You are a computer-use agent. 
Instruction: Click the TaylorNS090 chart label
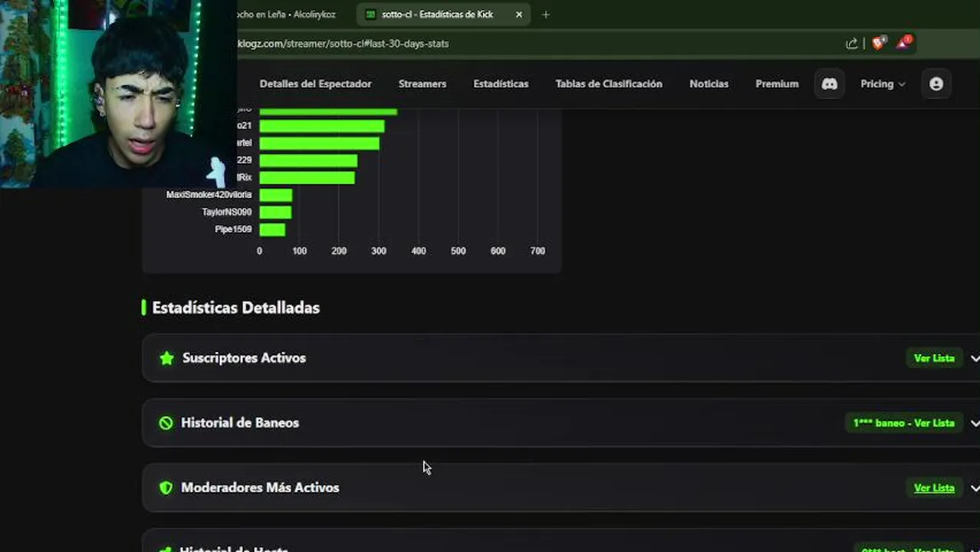point(226,212)
